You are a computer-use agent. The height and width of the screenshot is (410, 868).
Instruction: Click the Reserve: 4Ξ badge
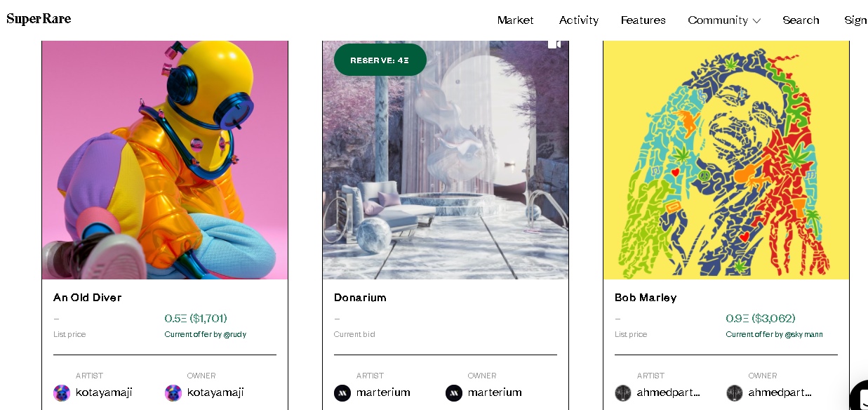pos(380,60)
